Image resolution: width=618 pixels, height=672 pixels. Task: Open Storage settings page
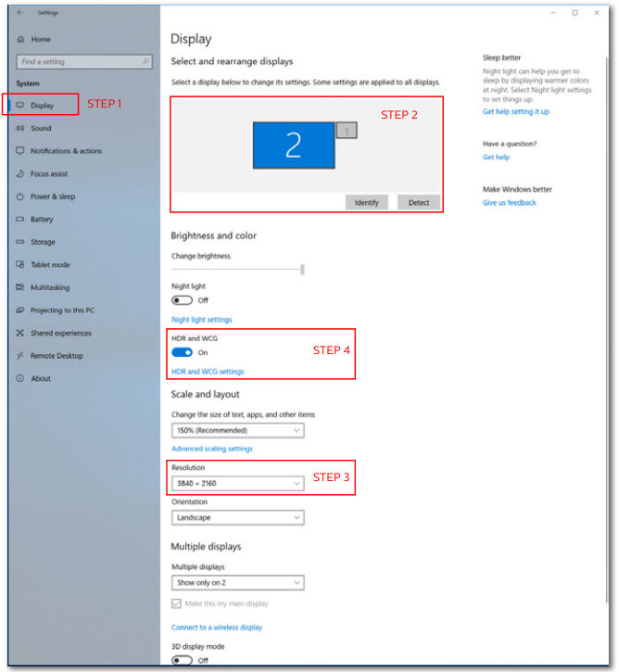(x=43, y=242)
